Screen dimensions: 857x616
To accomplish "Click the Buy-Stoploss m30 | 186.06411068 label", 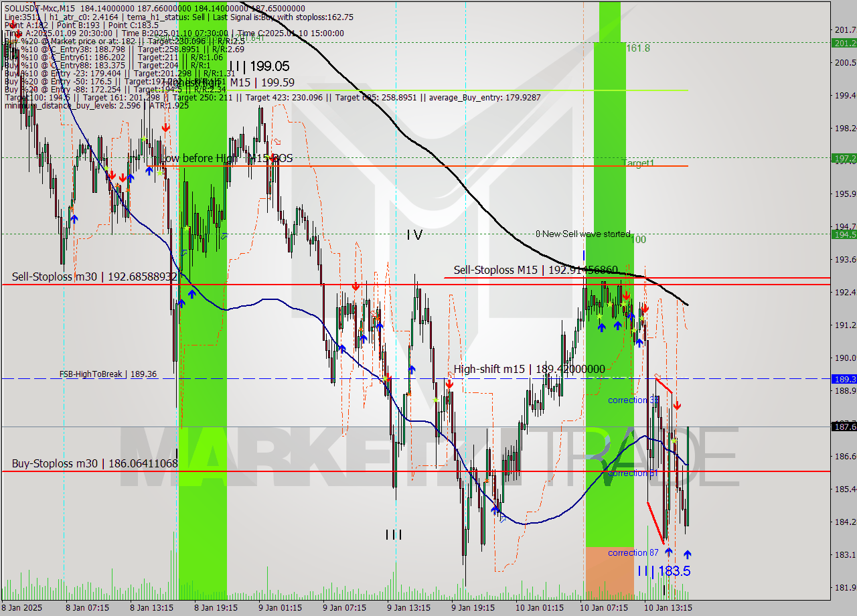I will point(95,463).
